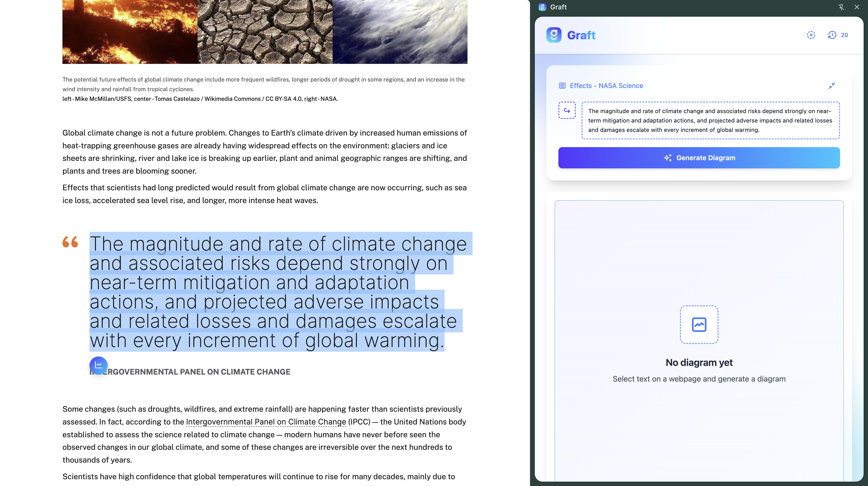Click the Effects - NASA Science title
Image resolution: width=868 pixels, height=486 pixels.
pyautogui.click(x=606, y=86)
